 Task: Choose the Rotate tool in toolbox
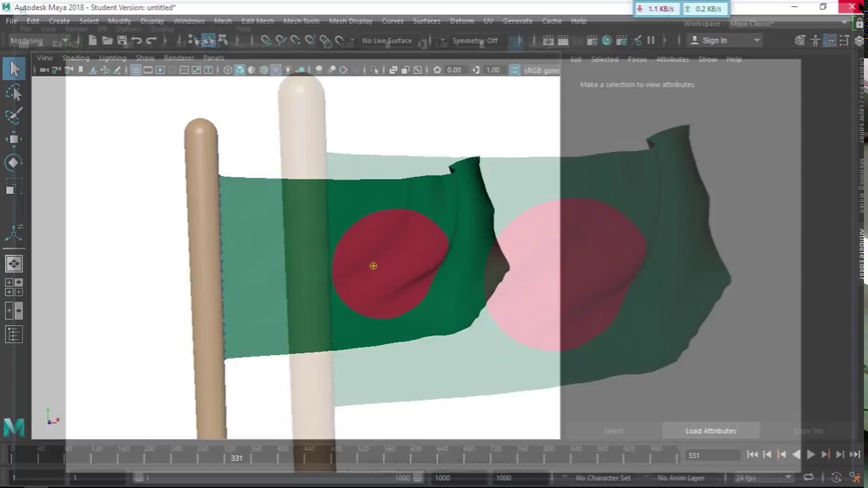[x=14, y=163]
